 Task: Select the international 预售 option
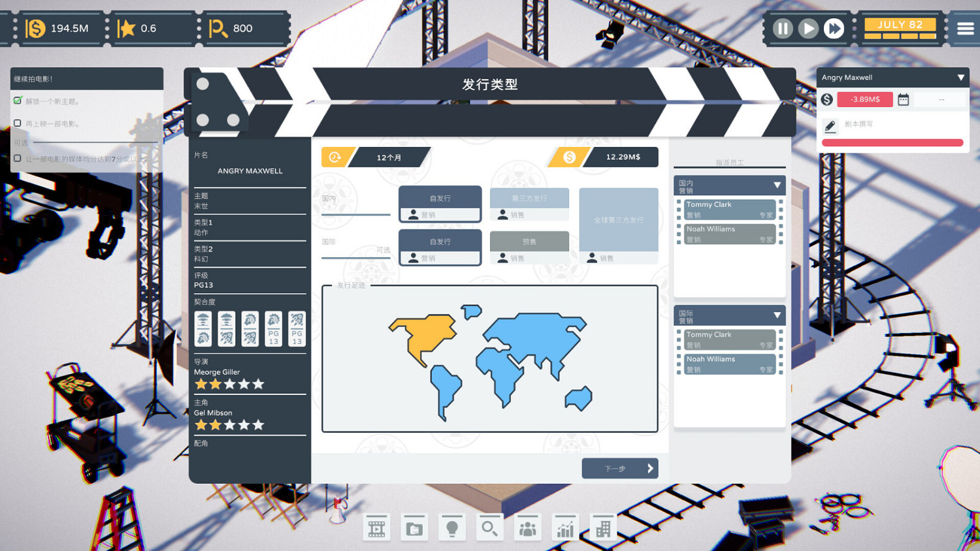529,242
